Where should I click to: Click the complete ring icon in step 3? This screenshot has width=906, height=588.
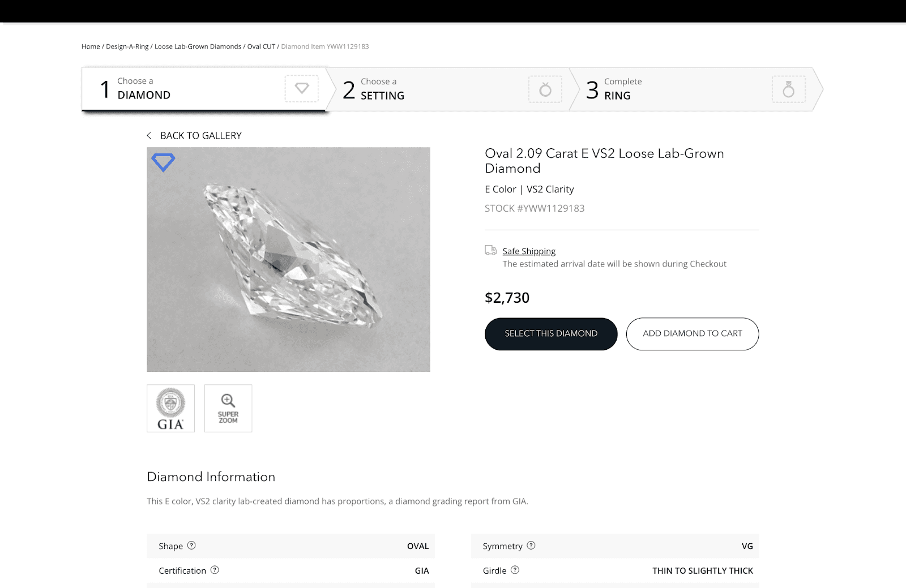pyautogui.click(x=788, y=89)
